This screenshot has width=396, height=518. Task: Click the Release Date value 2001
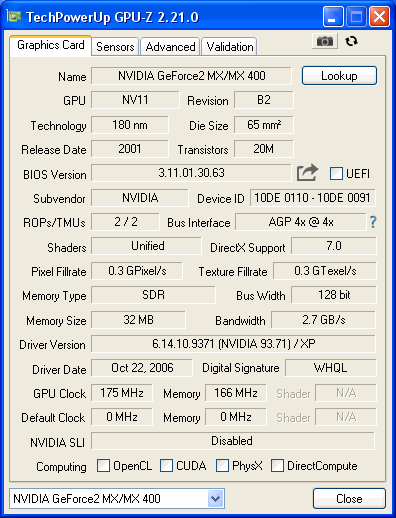[x=130, y=149]
